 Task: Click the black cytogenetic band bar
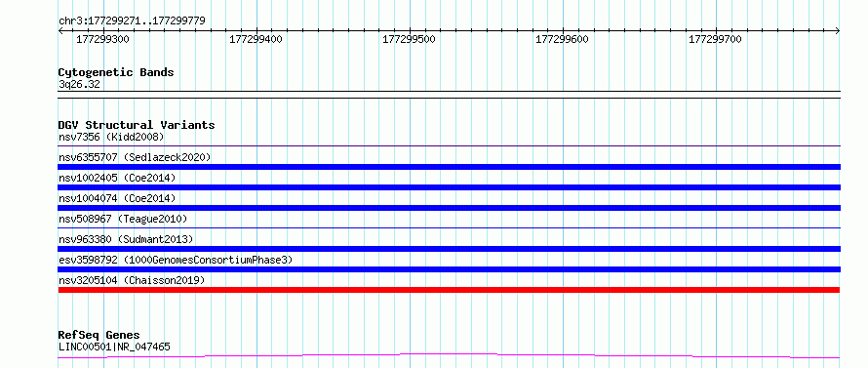(449, 95)
